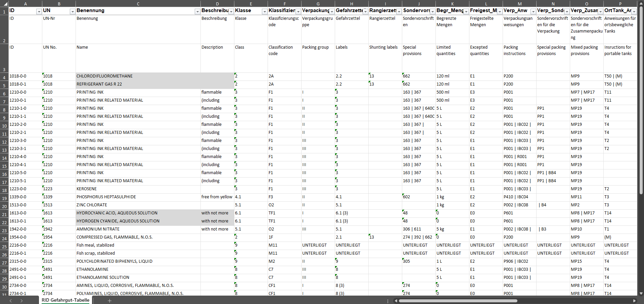Select column C header
The height and width of the screenshot is (304, 644).
138,4
